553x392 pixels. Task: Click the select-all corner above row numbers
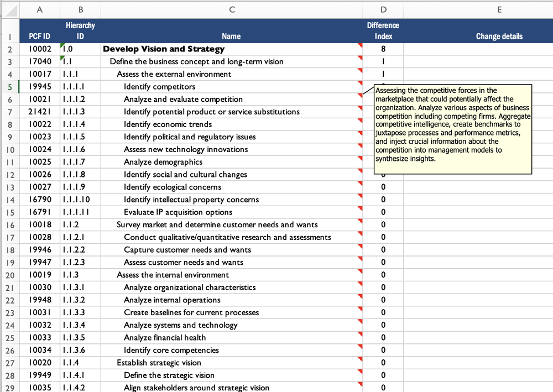[x=10, y=9]
